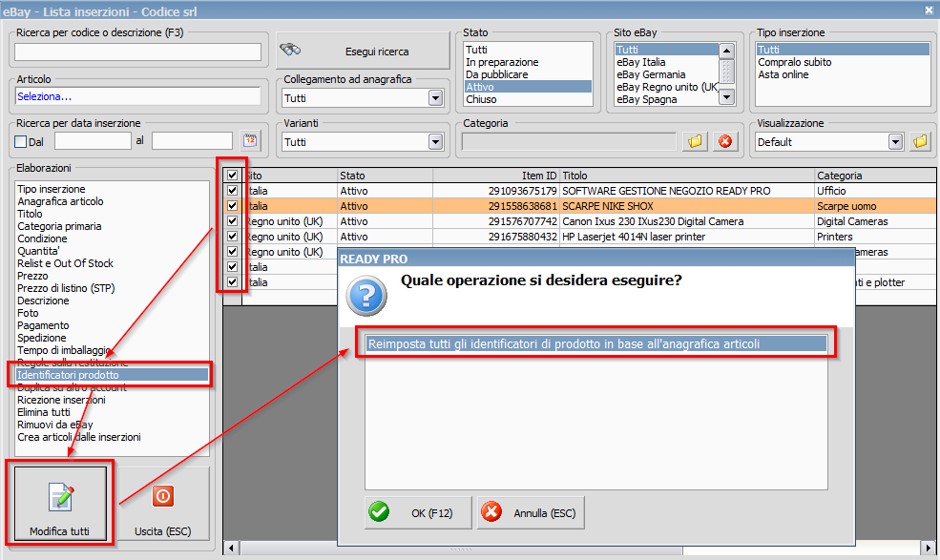Select Tipo inserzione in Elaborazioni list
The image size is (940, 560).
[x=112, y=189]
